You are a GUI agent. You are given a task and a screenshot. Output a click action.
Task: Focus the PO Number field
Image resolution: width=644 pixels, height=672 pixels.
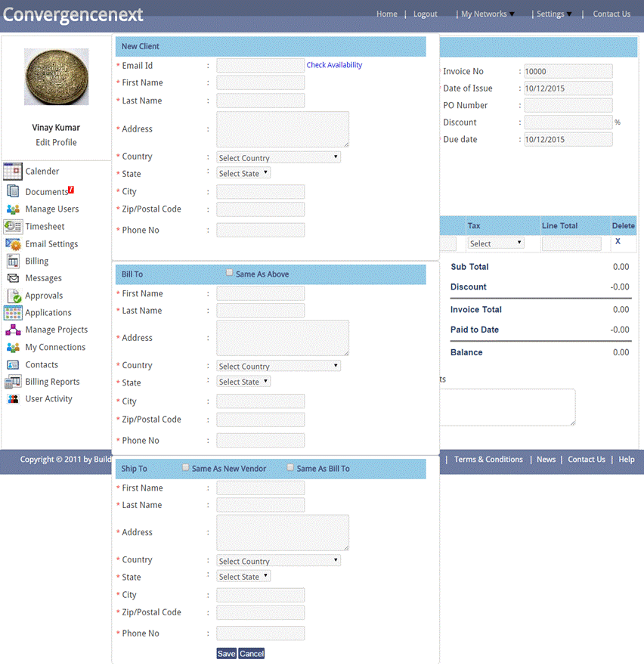[x=568, y=105]
